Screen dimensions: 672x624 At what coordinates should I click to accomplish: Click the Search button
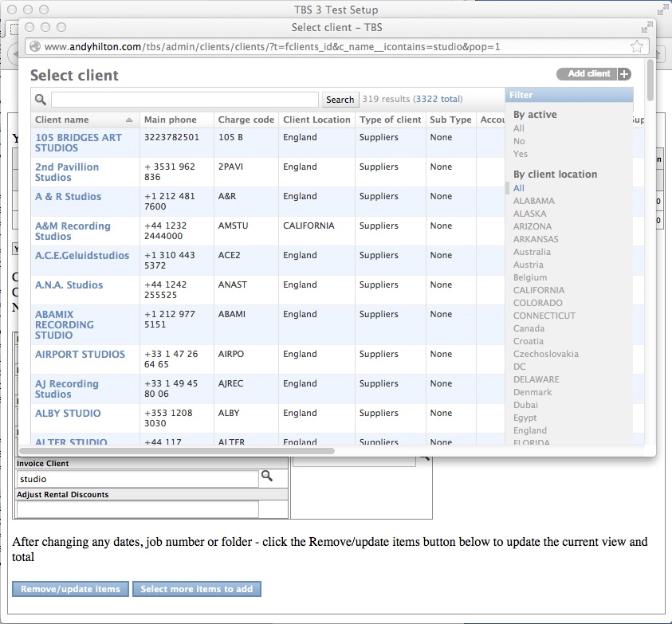tap(340, 100)
